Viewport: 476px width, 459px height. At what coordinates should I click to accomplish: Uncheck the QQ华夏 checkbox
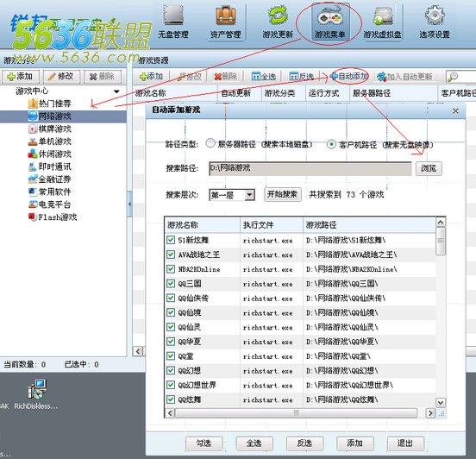pyautogui.click(x=171, y=342)
